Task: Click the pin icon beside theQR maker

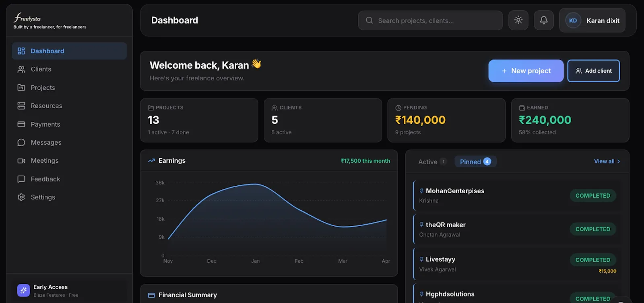Action: tap(421, 225)
